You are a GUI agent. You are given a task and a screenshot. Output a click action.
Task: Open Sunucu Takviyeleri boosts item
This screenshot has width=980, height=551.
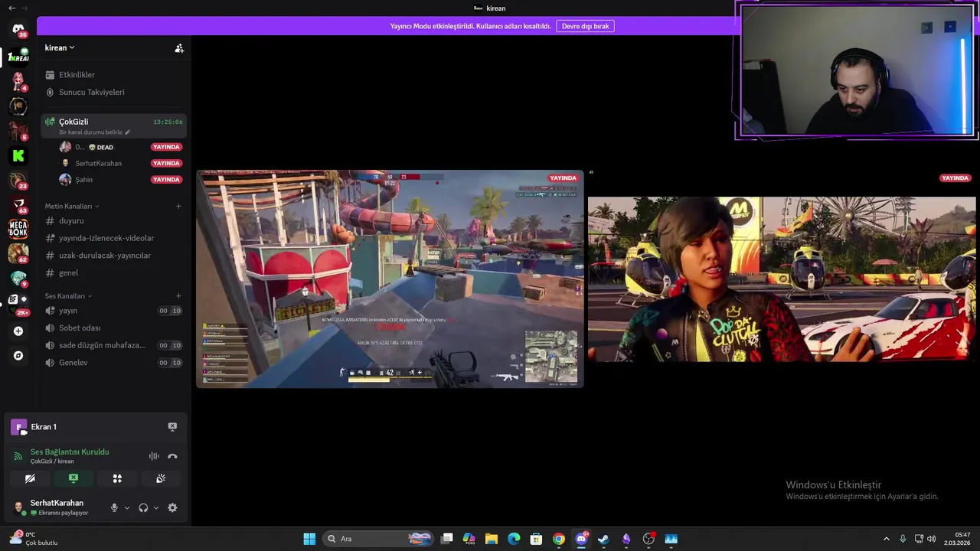click(113, 92)
